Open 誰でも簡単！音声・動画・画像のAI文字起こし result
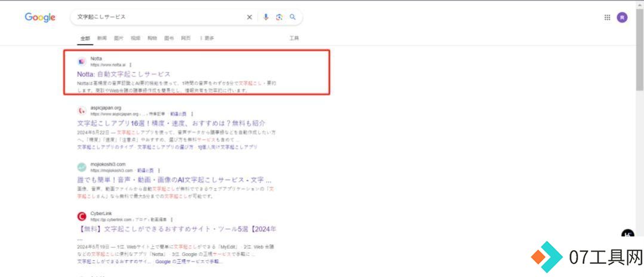Image resolution: width=644 pixels, height=277 pixels. coord(174,180)
